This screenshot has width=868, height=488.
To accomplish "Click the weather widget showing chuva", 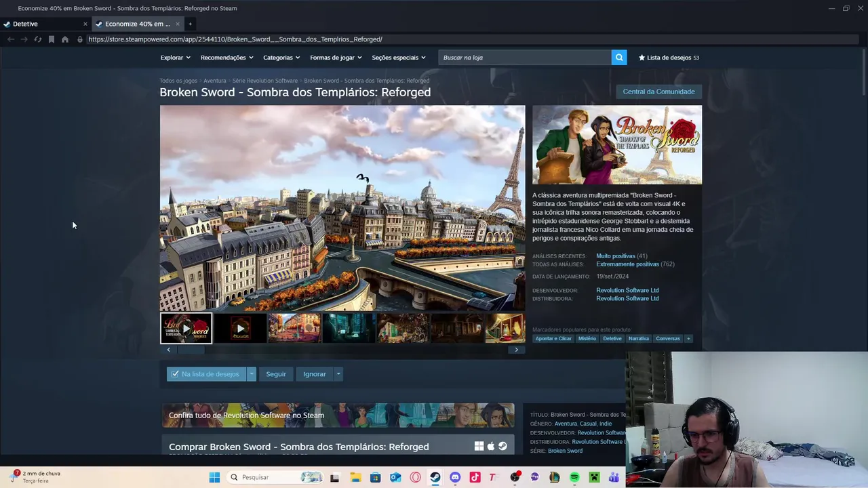I will tap(35, 476).
